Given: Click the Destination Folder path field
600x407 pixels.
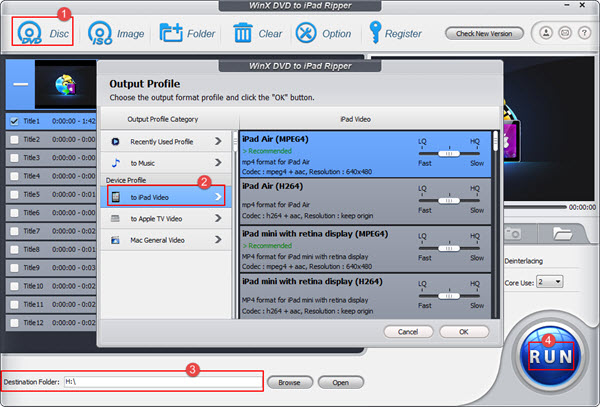Looking at the screenshot, I should click(163, 382).
